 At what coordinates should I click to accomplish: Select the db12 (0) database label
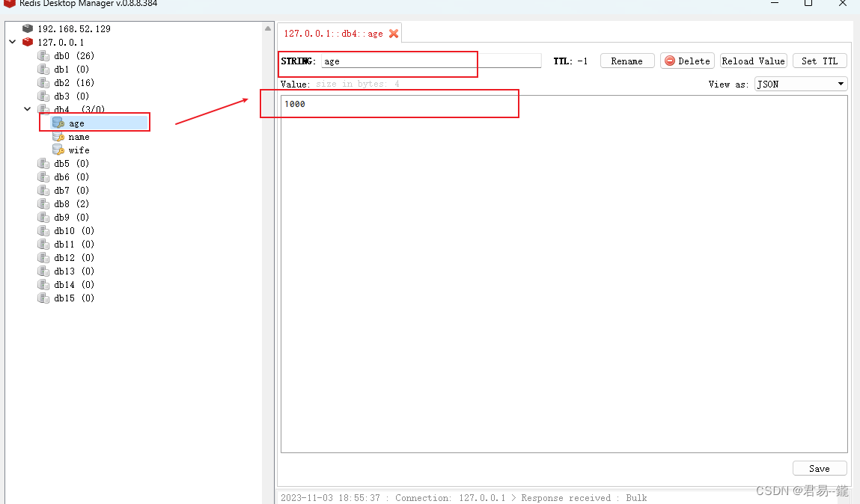(74, 257)
